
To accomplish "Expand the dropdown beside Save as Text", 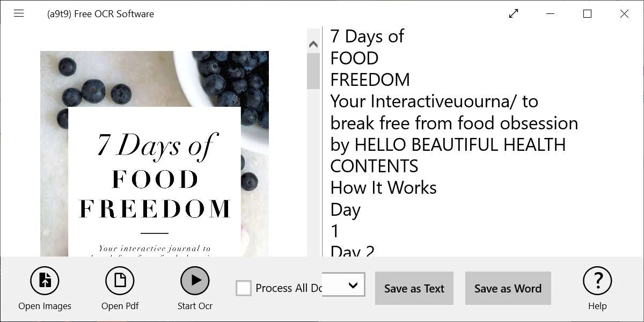I will pos(353,285).
